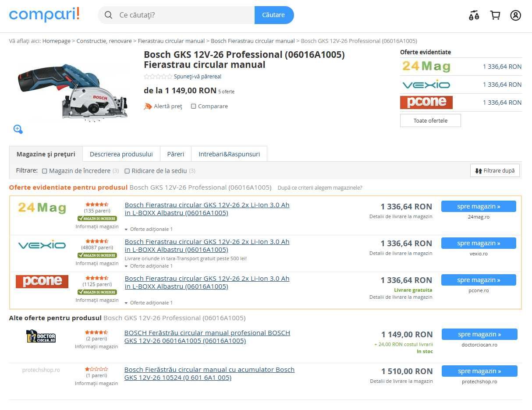The image size is (532, 410).
Task: Enable the 'Ridicare de la sediu' filter
Action: point(127,171)
